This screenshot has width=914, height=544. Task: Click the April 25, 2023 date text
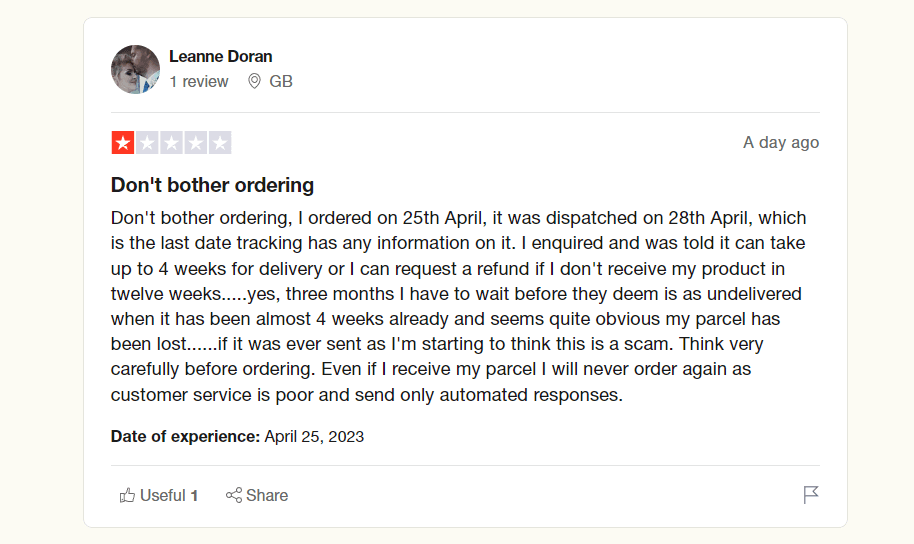click(314, 436)
